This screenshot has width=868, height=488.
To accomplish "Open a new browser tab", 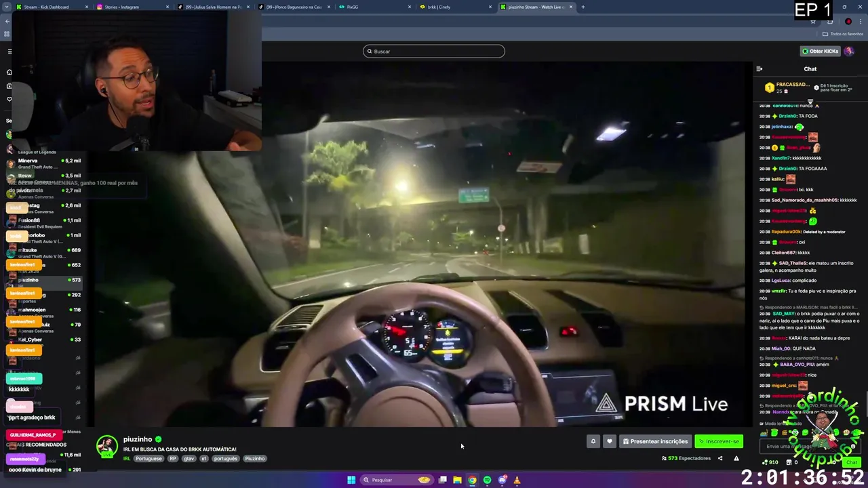I will click(583, 7).
